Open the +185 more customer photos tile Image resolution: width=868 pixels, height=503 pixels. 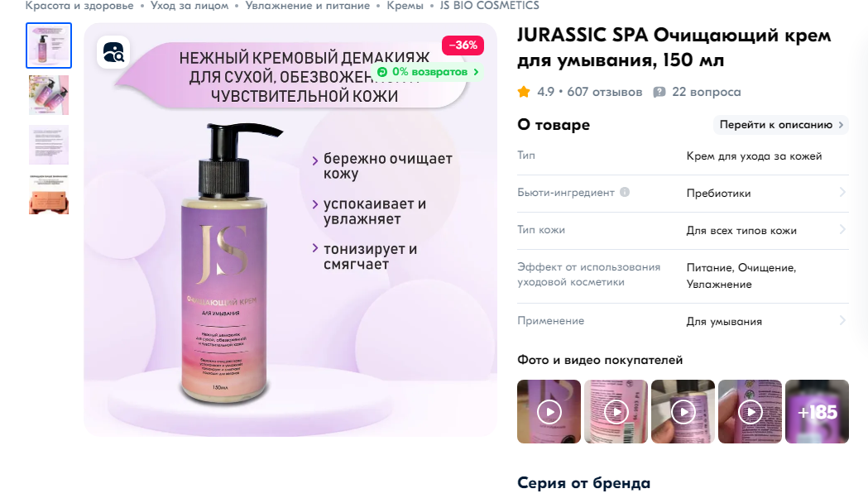click(x=817, y=412)
